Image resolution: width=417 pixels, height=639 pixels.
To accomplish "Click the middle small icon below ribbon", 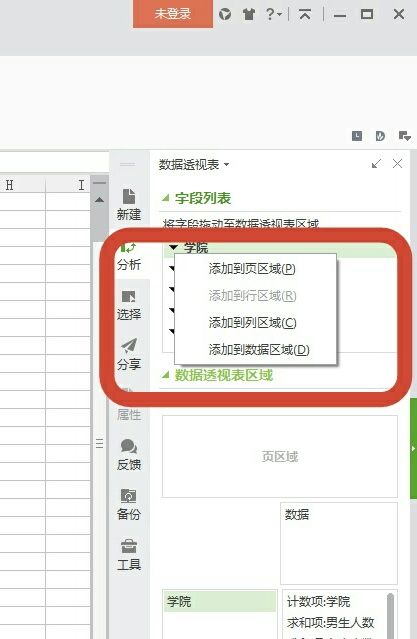I will click(380, 136).
